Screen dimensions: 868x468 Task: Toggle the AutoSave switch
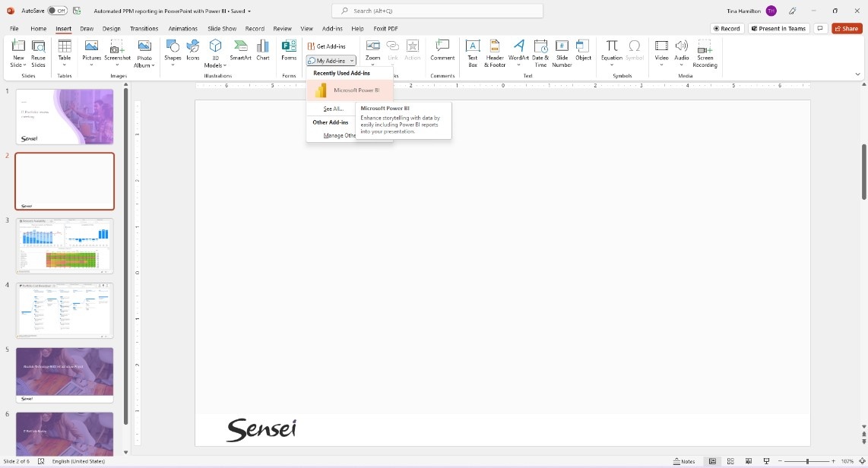(x=57, y=11)
